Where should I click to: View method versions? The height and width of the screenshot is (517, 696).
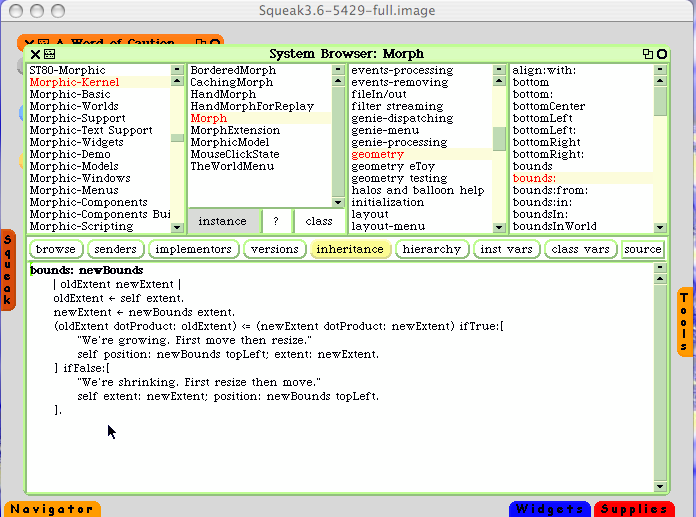[275, 249]
